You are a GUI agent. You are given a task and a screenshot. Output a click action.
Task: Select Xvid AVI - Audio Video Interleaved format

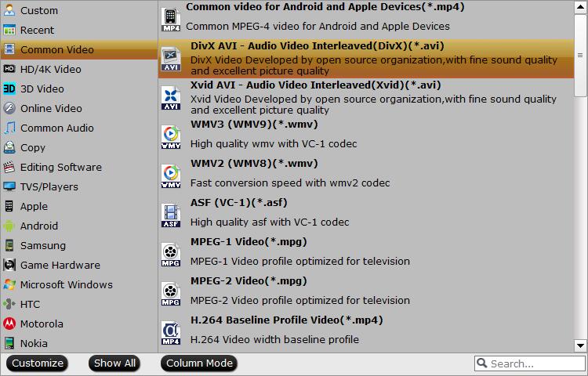(366, 98)
